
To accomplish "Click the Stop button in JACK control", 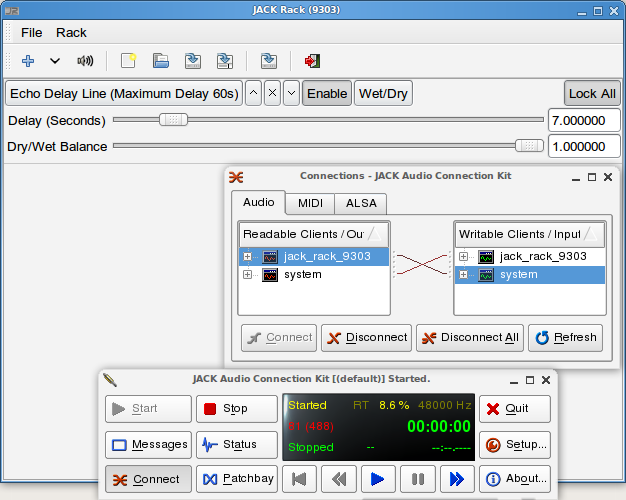I will coord(237,409).
